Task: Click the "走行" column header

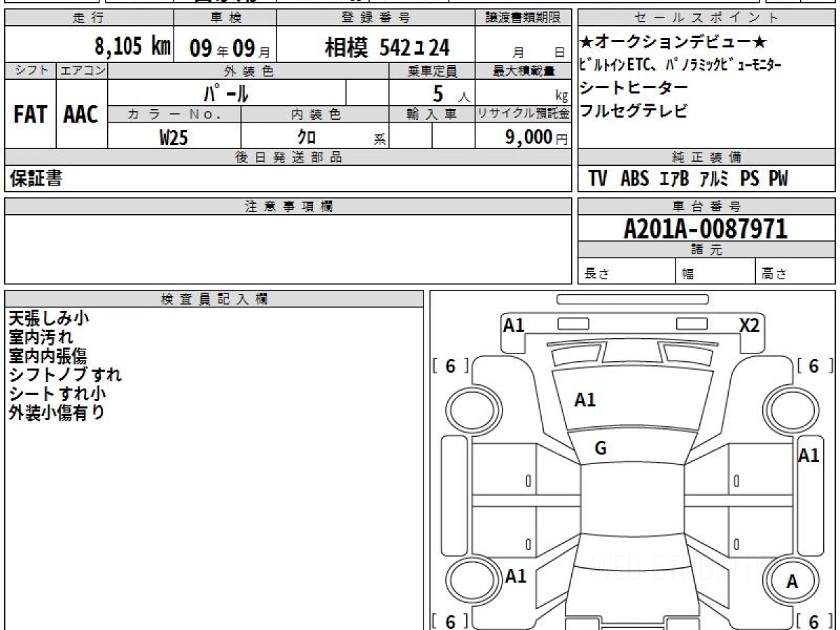Action: [x=88, y=18]
